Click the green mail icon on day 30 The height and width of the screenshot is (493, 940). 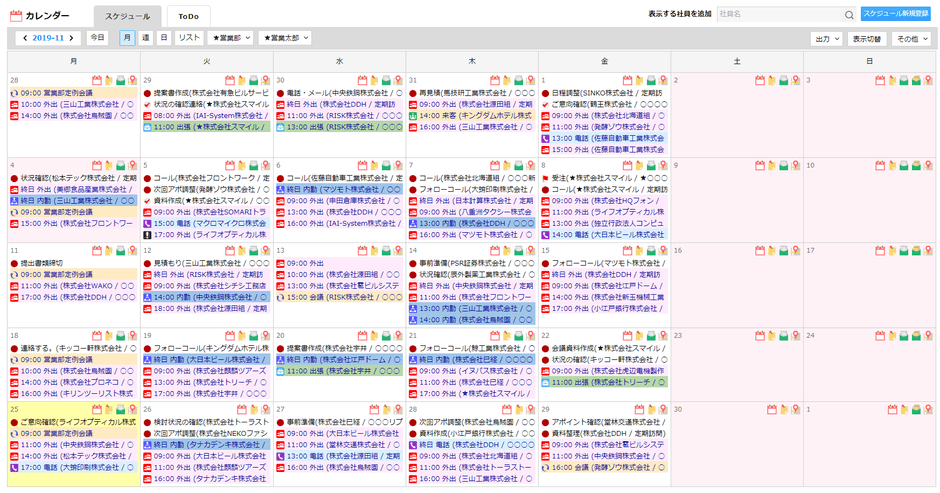pos(384,80)
